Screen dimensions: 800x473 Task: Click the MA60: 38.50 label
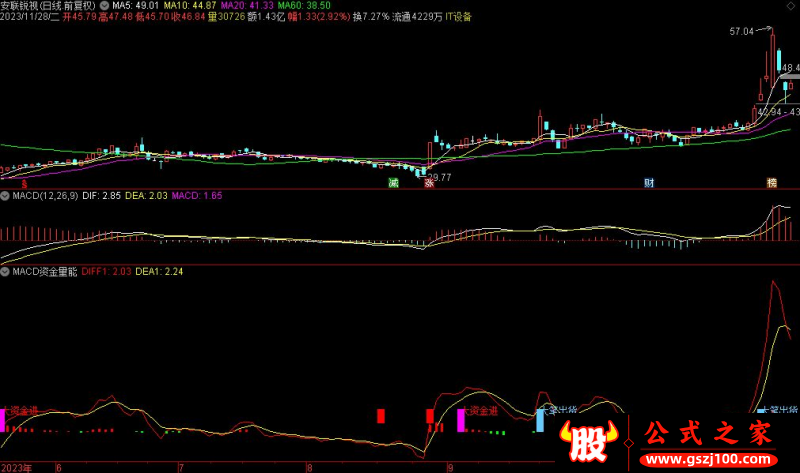[x=304, y=6]
